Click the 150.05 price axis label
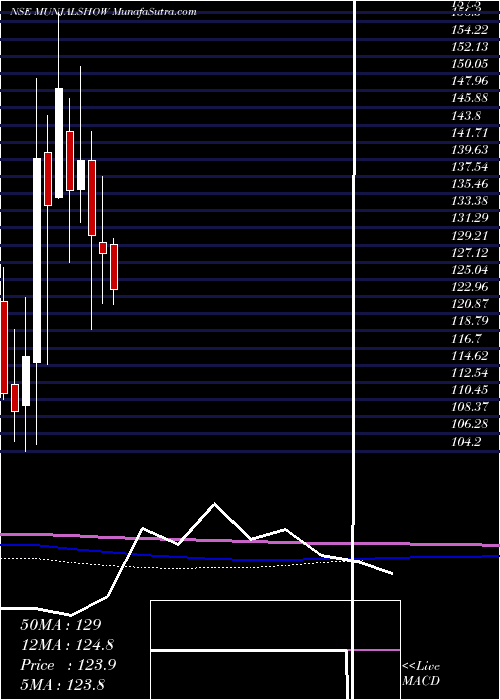The image size is (500, 700). coord(470,64)
